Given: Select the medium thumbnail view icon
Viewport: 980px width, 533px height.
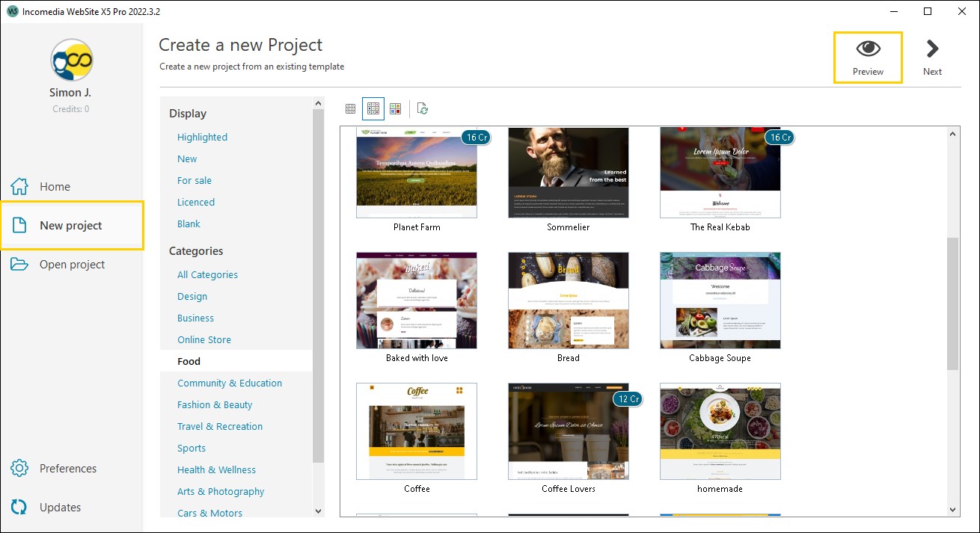Looking at the screenshot, I should (373, 108).
